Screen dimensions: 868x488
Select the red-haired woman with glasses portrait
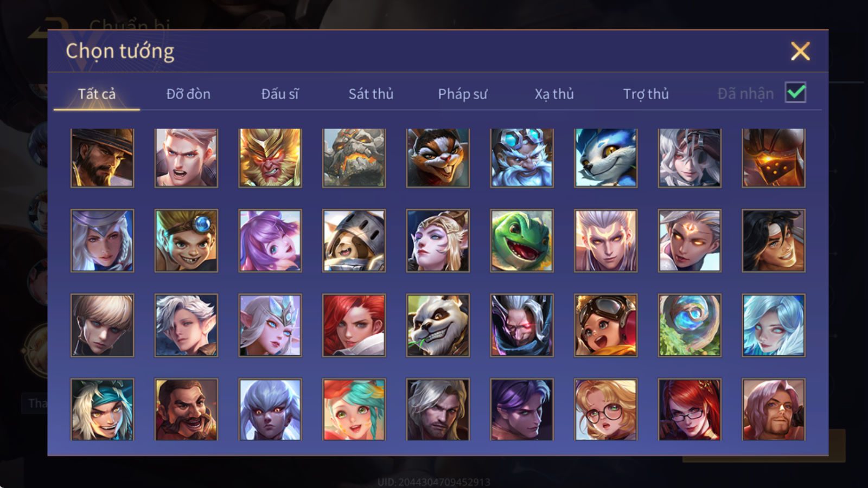coord(690,409)
